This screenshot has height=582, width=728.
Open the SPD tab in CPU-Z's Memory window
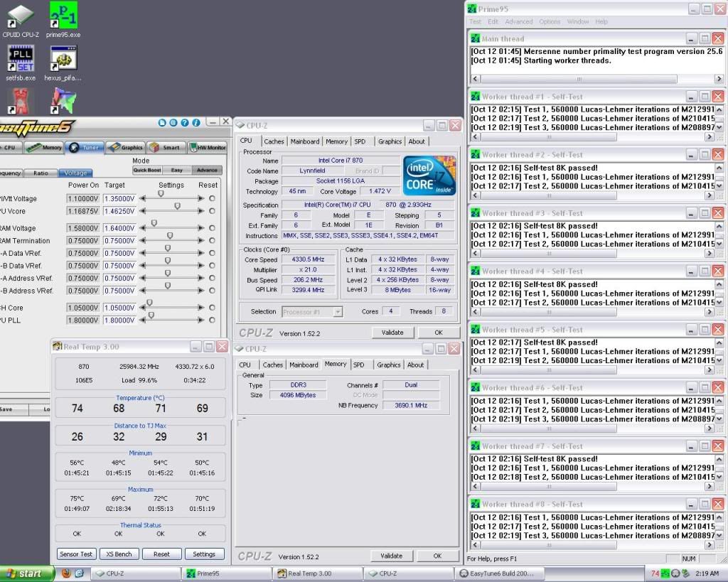pos(358,365)
